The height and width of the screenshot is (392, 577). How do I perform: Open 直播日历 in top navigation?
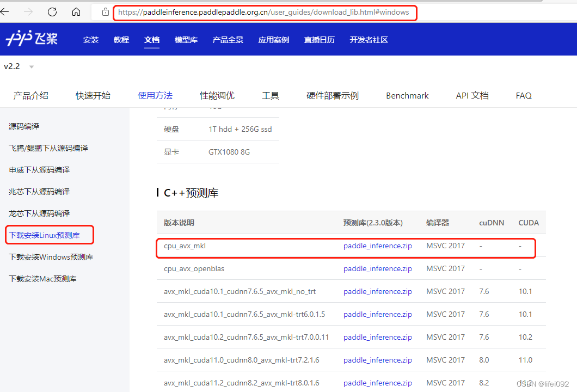tap(320, 40)
